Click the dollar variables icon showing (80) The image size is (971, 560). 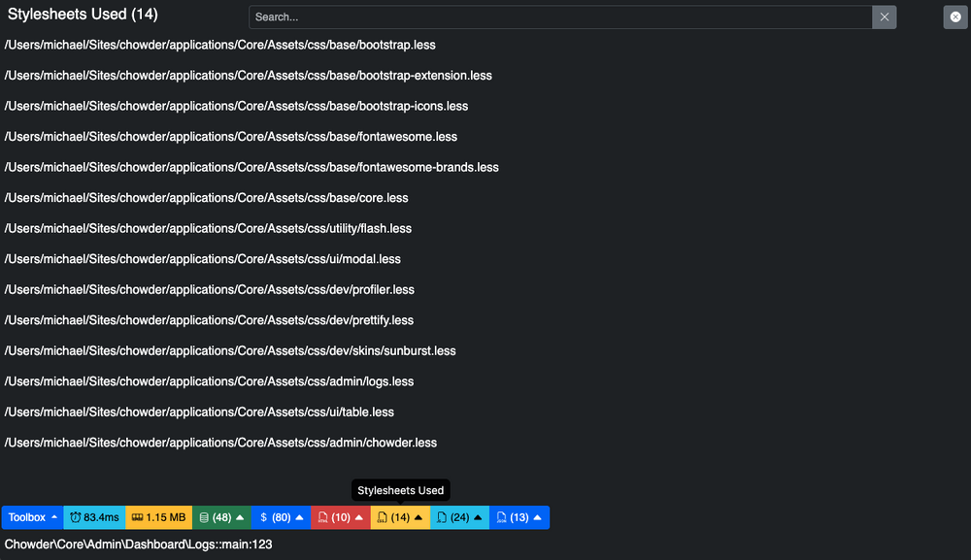263,517
